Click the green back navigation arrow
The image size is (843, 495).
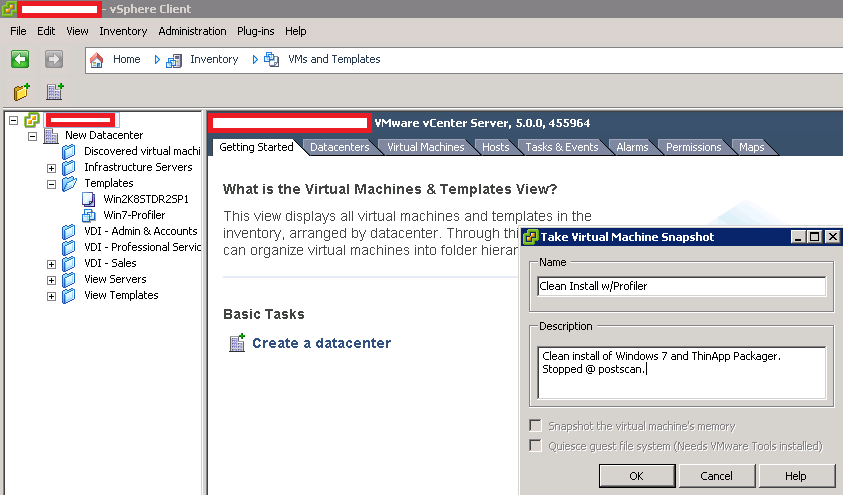pos(20,59)
